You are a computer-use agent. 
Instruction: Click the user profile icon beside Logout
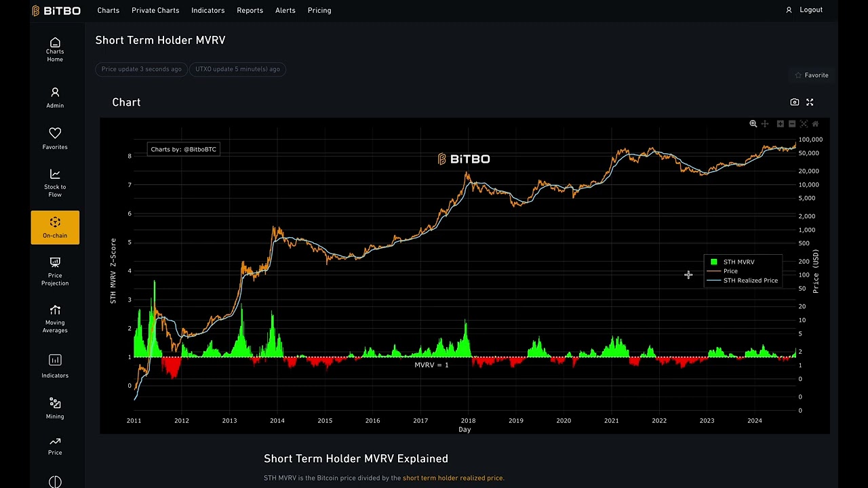click(789, 9)
